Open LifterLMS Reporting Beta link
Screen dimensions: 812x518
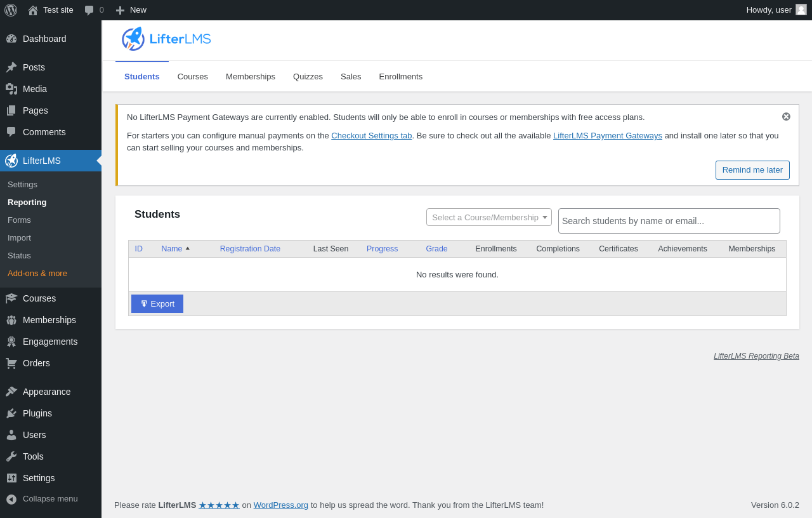click(756, 356)
